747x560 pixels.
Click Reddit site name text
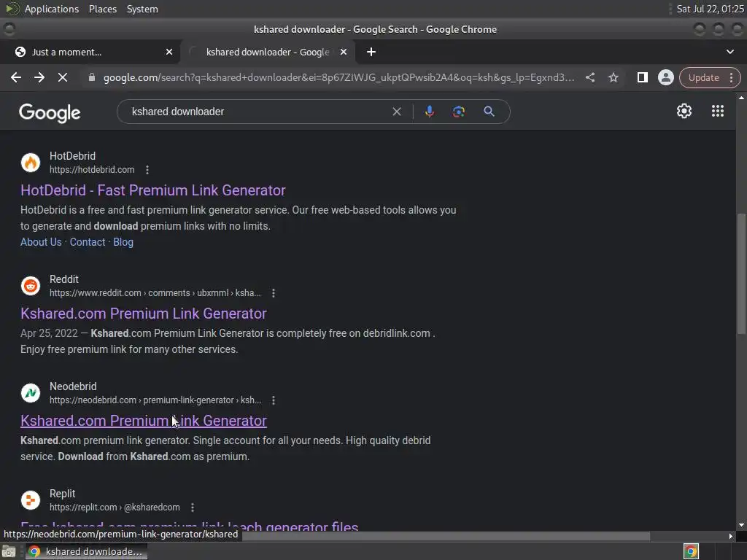[64, 279]
